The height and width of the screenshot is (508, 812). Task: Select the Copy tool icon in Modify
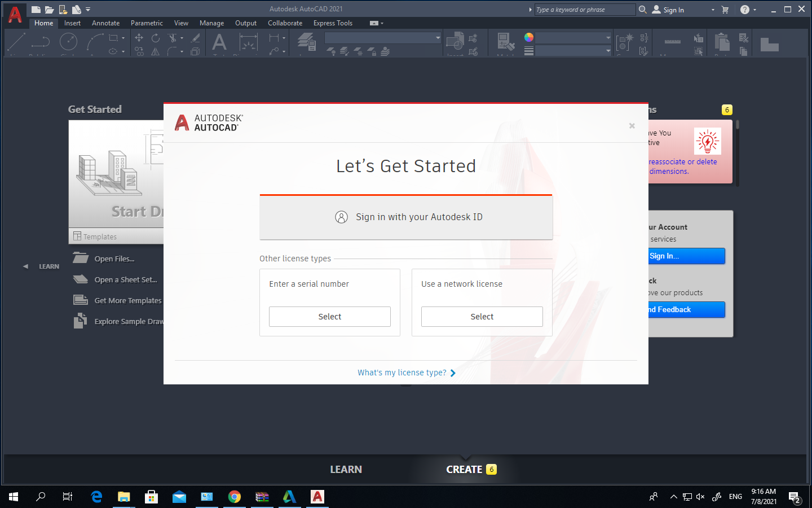[139, 51]
